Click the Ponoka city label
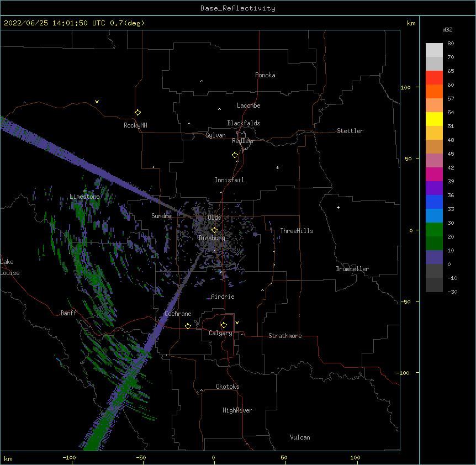 click(265, 75)
